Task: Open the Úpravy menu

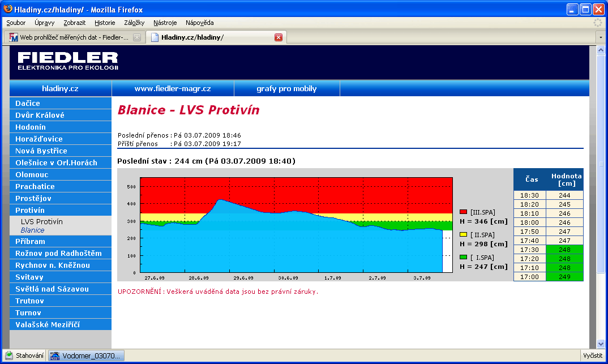Action: 44,23
